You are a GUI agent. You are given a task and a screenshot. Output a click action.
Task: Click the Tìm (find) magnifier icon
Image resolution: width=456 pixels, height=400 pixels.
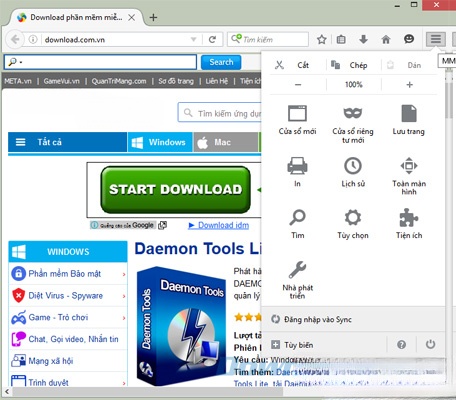pyautogui.click(x=297, y=217)
